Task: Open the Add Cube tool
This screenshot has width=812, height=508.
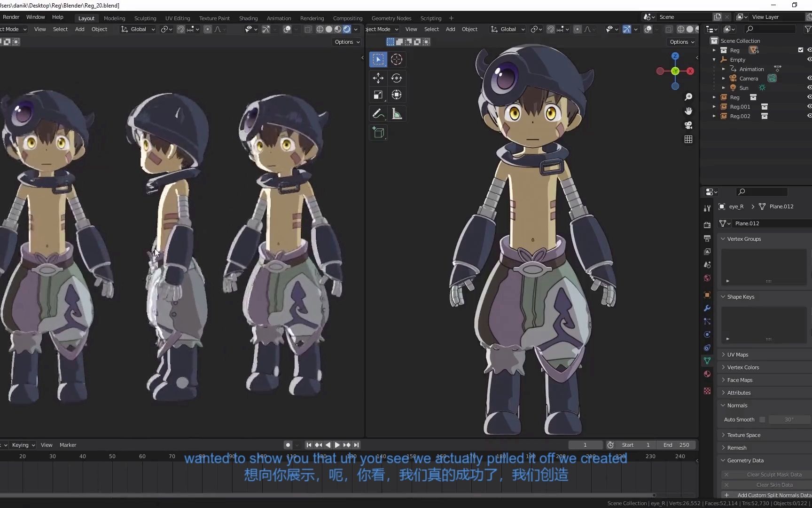Action: tap(378, 133)
